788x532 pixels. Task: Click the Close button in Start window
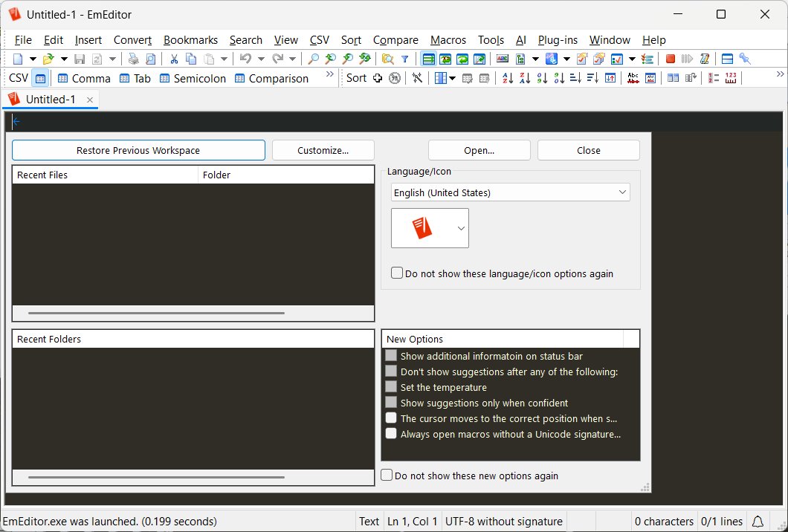(589, 150)
